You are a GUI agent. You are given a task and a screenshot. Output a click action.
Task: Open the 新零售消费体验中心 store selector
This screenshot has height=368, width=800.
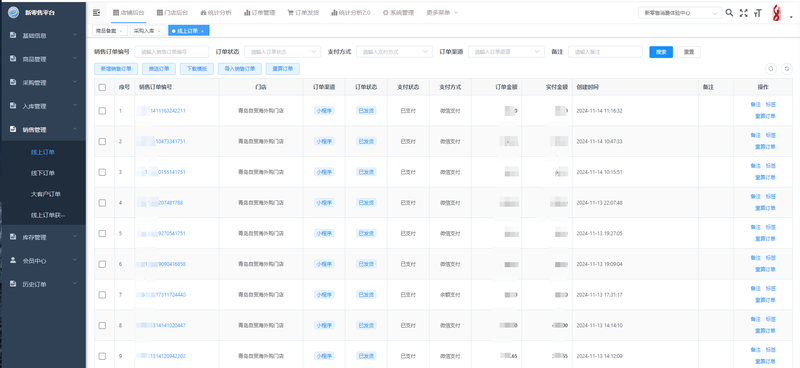[680, 13]
